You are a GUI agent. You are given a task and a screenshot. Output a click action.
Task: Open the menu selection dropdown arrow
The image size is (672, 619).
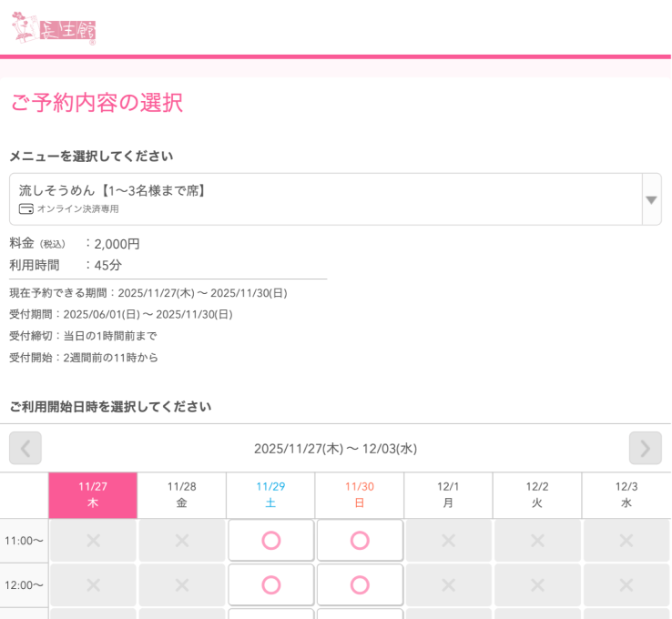(x=651, y=199)
